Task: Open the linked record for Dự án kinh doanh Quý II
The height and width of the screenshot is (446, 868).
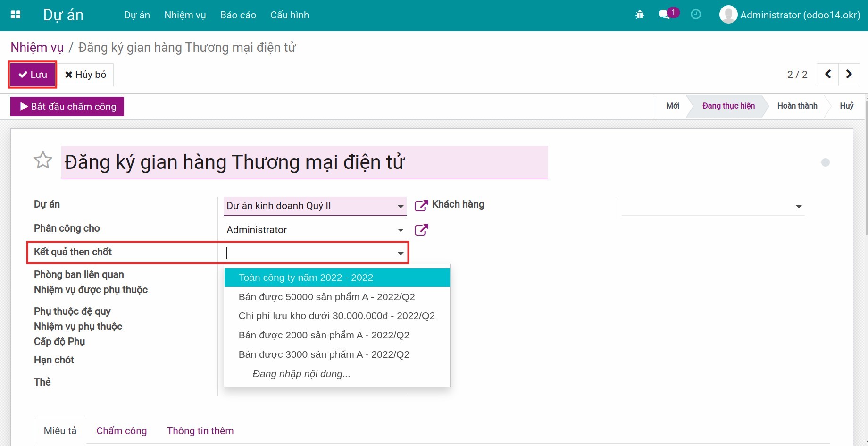Action: [421, 205]
